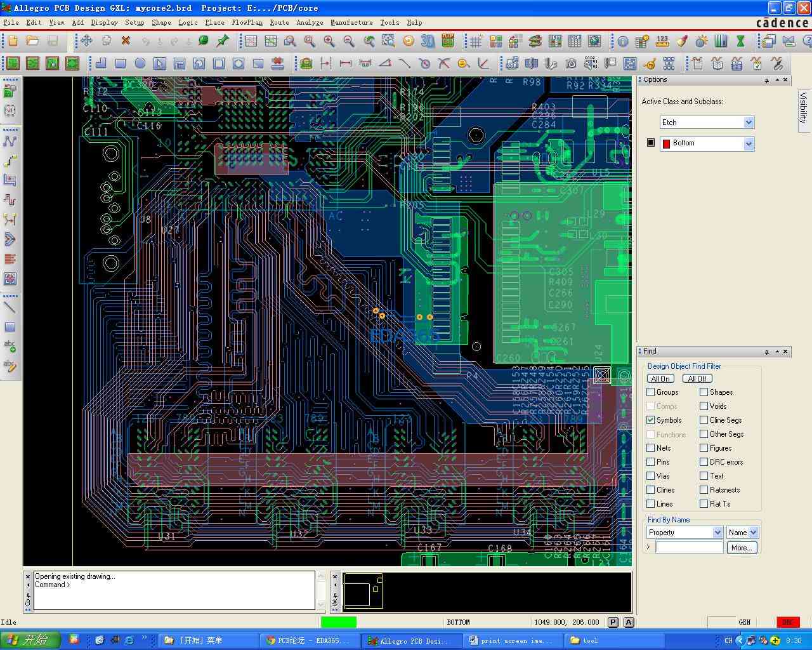Select the Show Measure ruler icon
The width and height of the screenshot is (812, 650).
(x=662, y=41)
